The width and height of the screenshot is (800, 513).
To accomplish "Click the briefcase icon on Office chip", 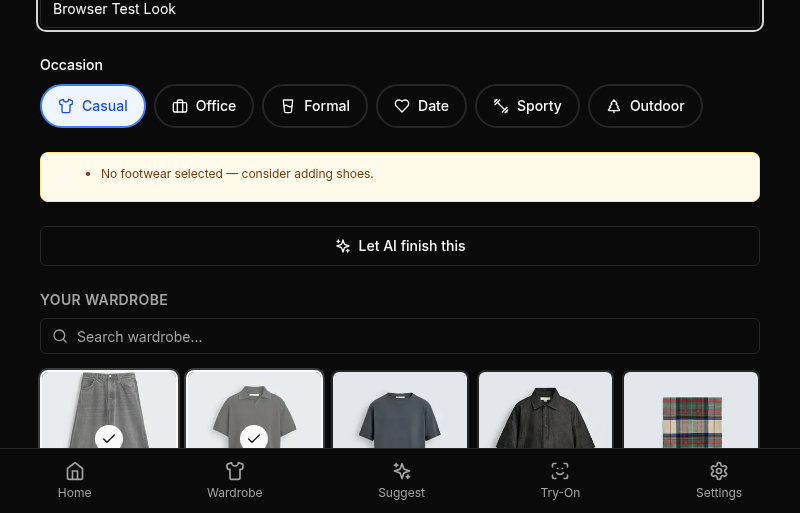I will pyautogui.click(x=180, y=106).
